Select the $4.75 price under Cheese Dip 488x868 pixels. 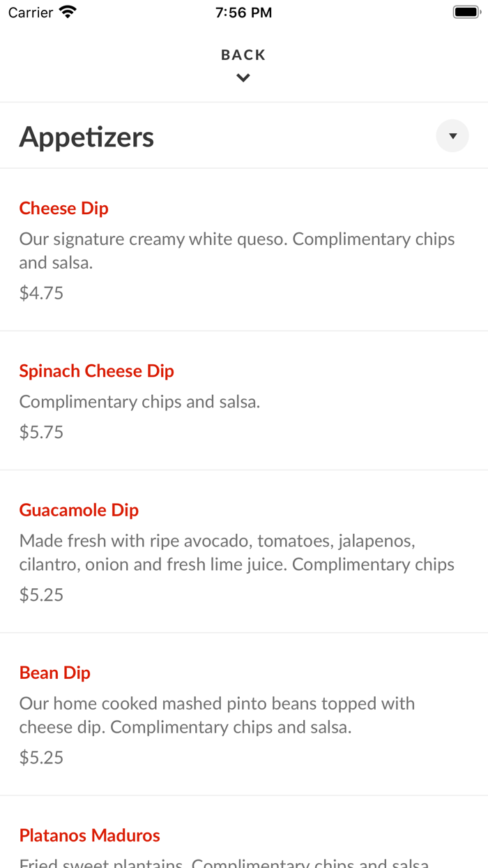click(41, 292)
